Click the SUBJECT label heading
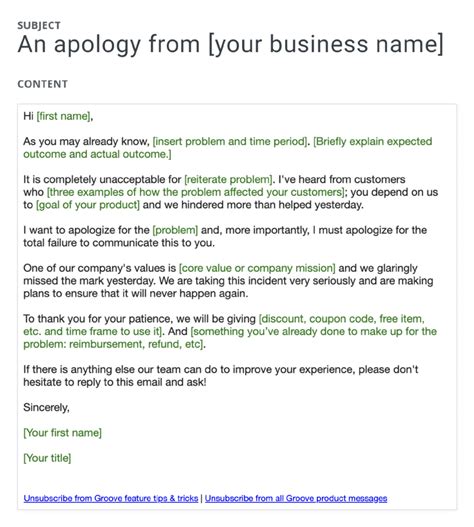 tap(39, 26)
